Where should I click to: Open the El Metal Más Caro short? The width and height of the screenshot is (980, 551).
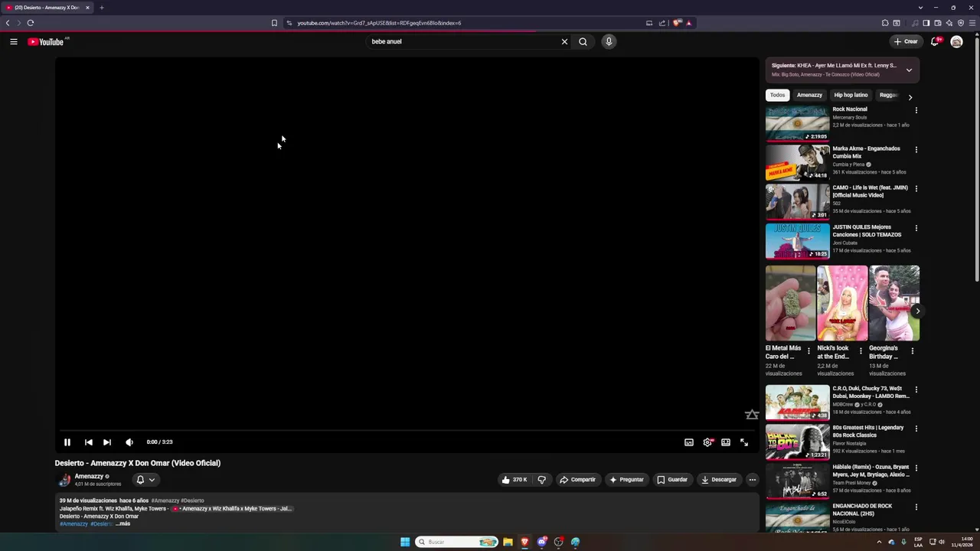(x=790, y=303)
